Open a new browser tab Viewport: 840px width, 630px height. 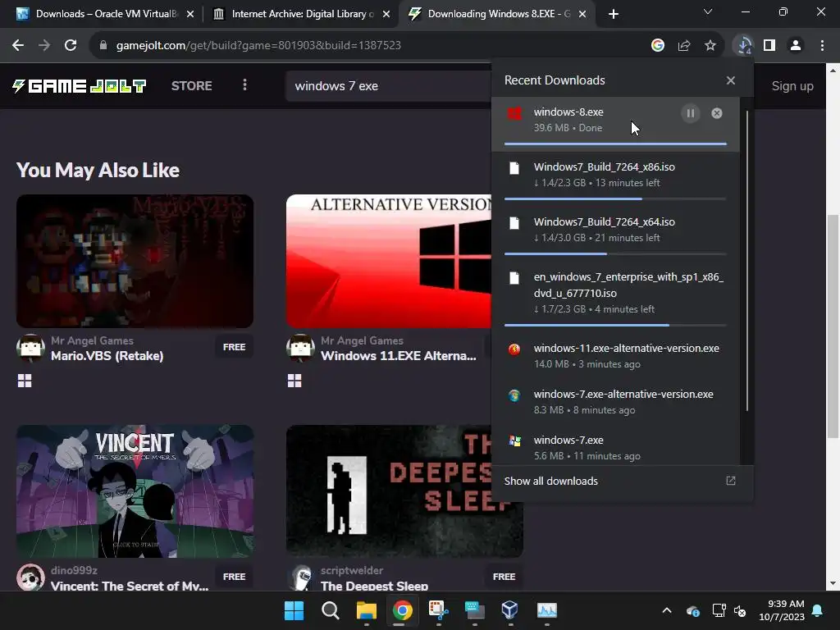tap(614, 14)
